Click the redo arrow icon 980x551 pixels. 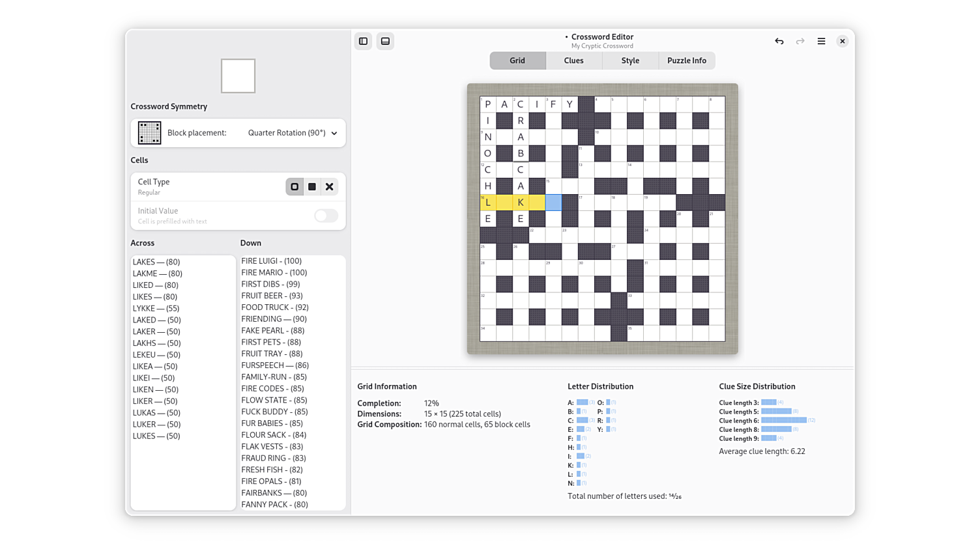point(800,41)
